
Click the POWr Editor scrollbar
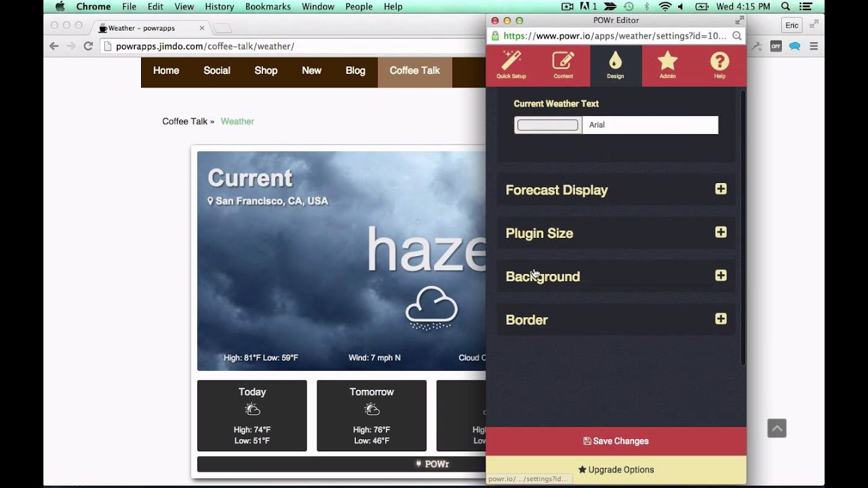743,227
